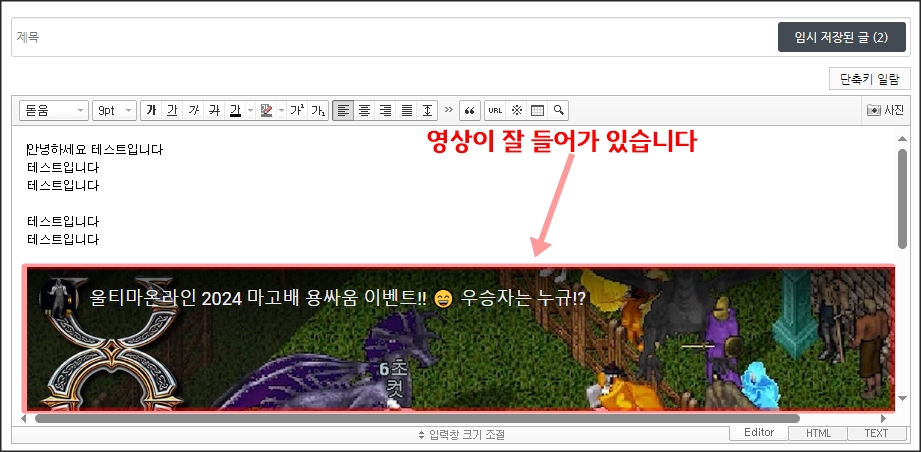Open font color picker dropdown arrow
The height and width of the screenshot is (452, 921).
[x=250, y=110]
